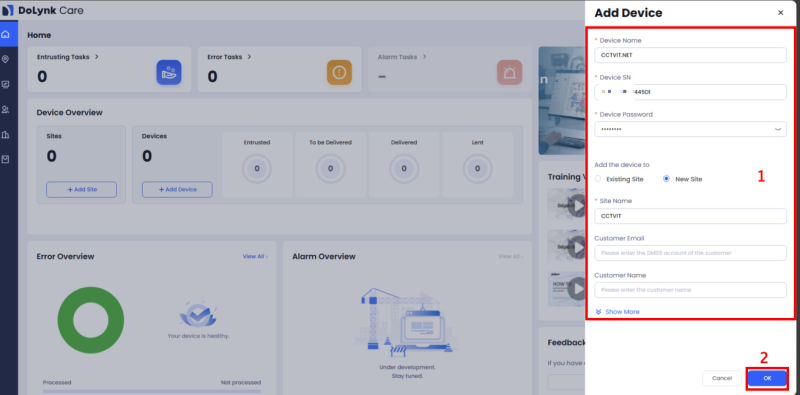Click the DoLynk Care logo

point(43,10)
